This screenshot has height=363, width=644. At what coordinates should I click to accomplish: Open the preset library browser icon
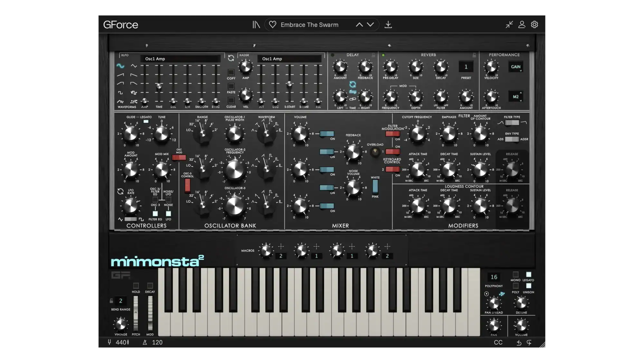(x=256, y=25)
